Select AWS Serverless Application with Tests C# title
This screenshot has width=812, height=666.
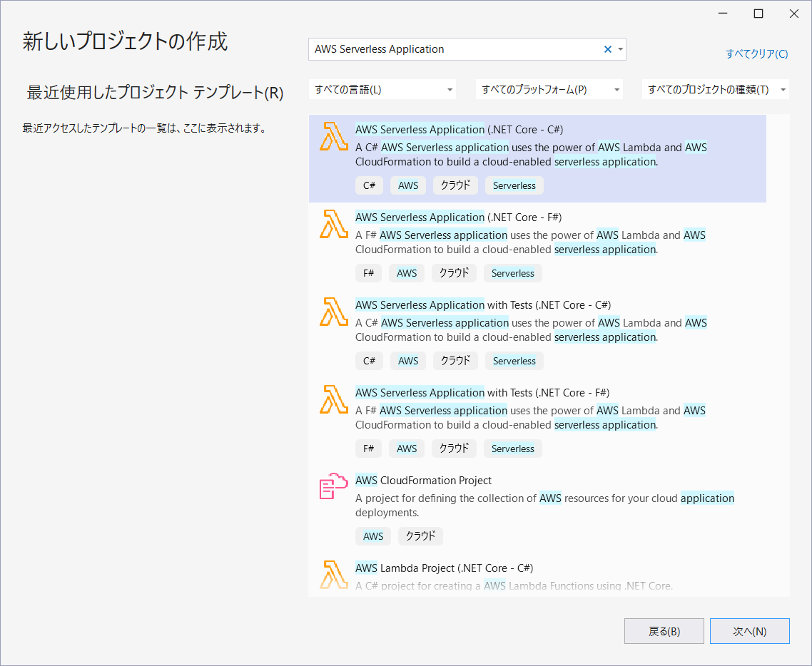(x=483, y=304)
